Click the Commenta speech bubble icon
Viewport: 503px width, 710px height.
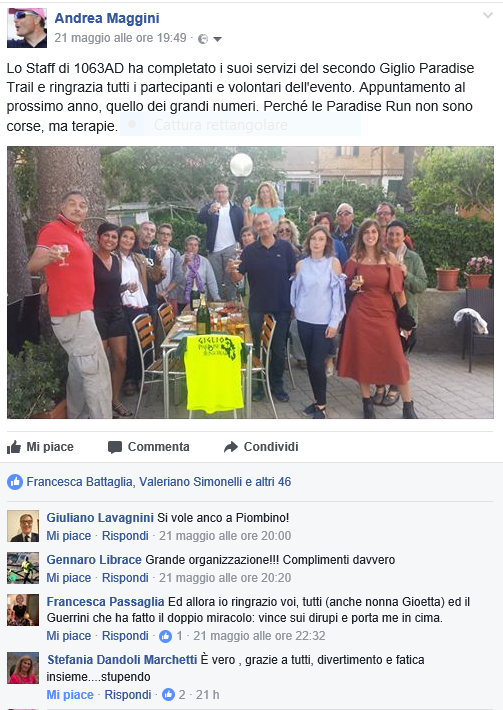click(x=115, y=447)
